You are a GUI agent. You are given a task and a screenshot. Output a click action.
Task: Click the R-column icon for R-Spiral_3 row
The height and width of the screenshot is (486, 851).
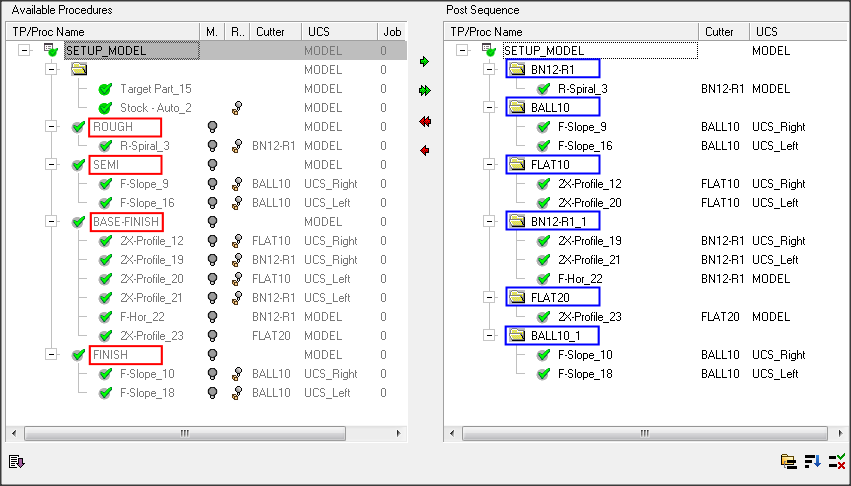[x=237, y=146]
